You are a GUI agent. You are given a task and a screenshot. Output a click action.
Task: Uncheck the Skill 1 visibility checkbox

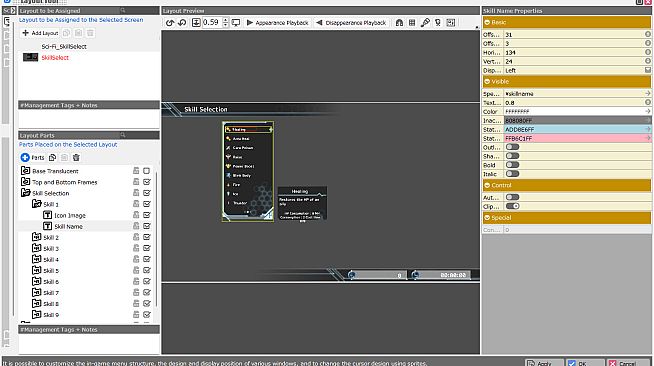[146, 204]
